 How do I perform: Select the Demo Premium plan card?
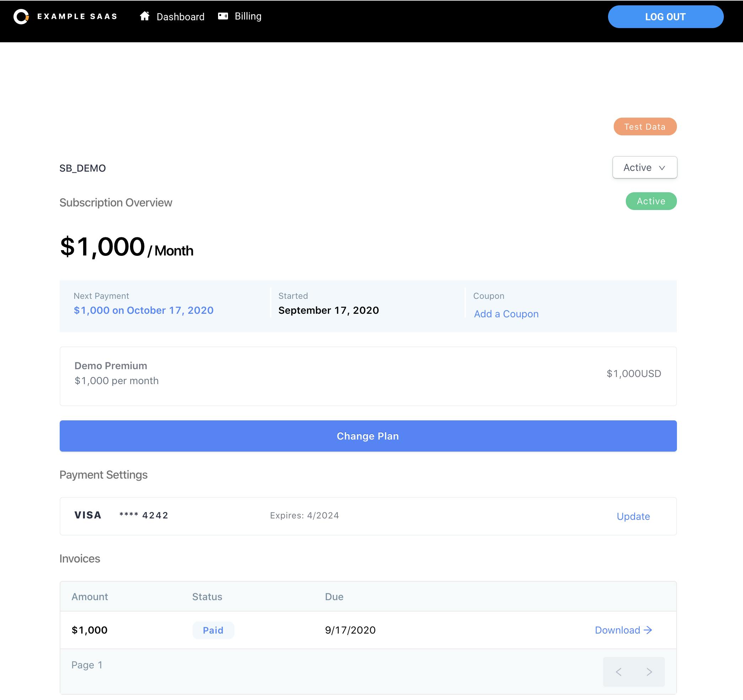368,376
